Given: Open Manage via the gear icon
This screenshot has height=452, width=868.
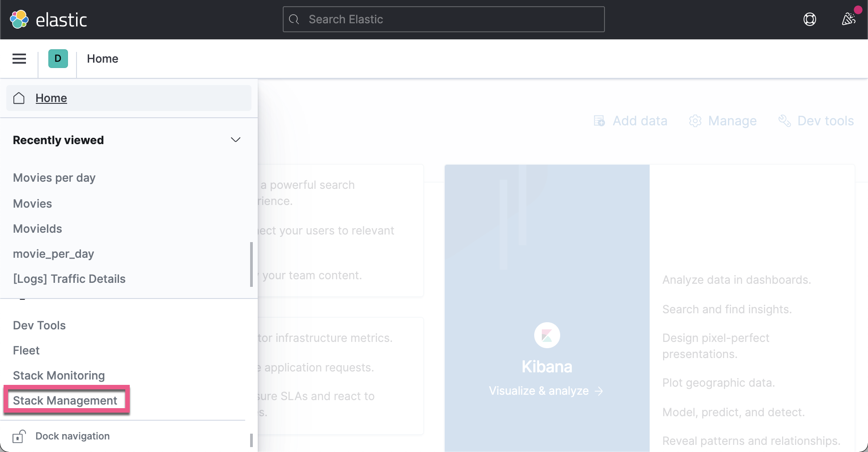Looking at the screenshot, I should point(695,121).
